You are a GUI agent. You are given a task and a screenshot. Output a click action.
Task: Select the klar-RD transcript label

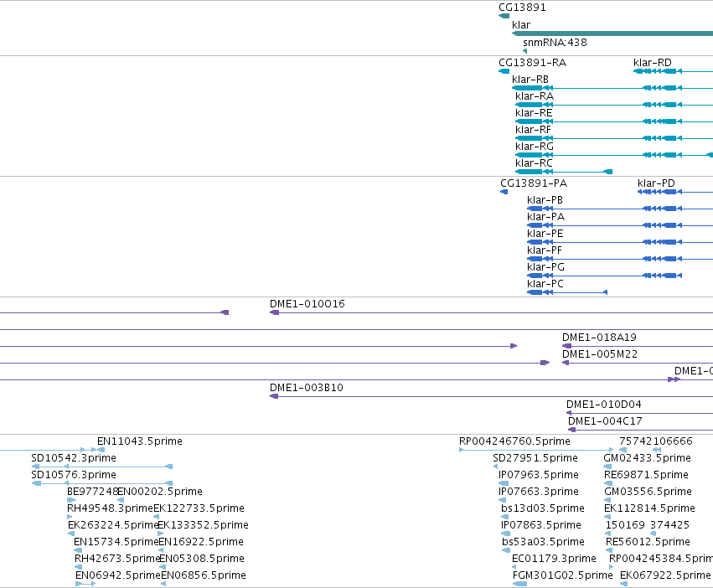point(653,63)
